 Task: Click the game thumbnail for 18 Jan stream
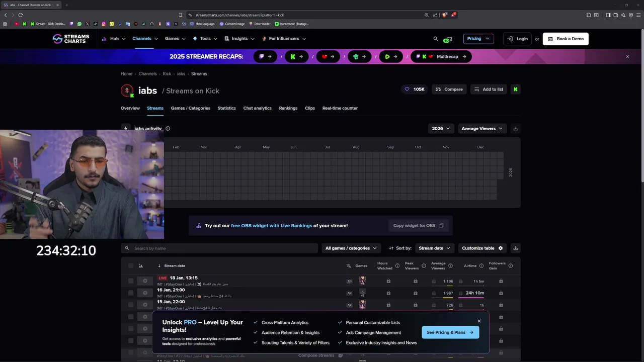point(362,281)
